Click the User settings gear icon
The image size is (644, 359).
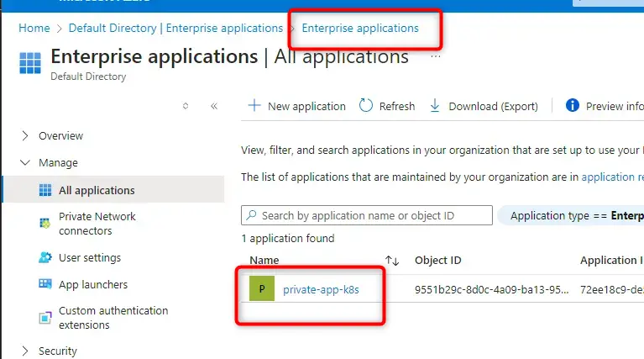point(45,257)
